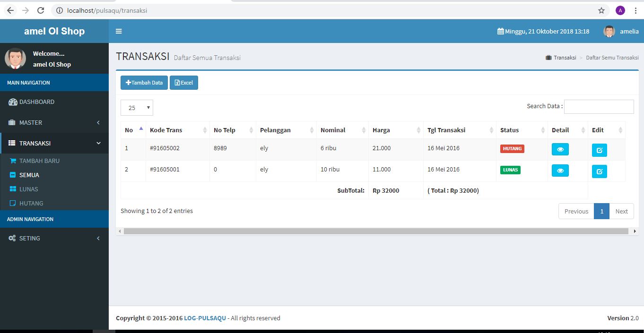Toggle the sidebar hamburger menu
This screenshot has width=644, height=333.
[119, 31]
